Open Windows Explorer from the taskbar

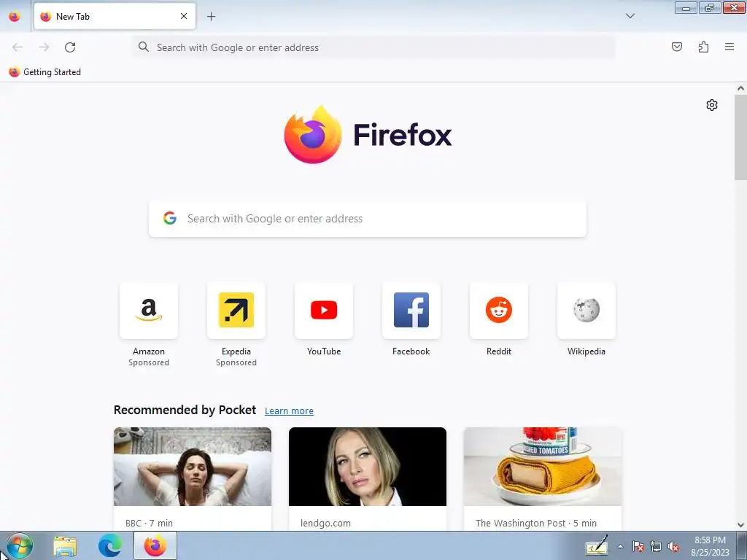tap(65, 546)
